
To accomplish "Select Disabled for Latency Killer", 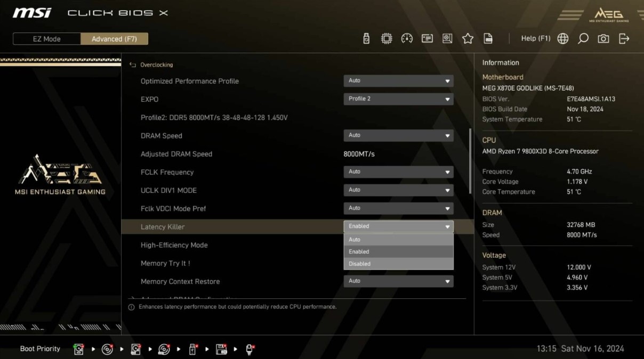I will point(398,263).
